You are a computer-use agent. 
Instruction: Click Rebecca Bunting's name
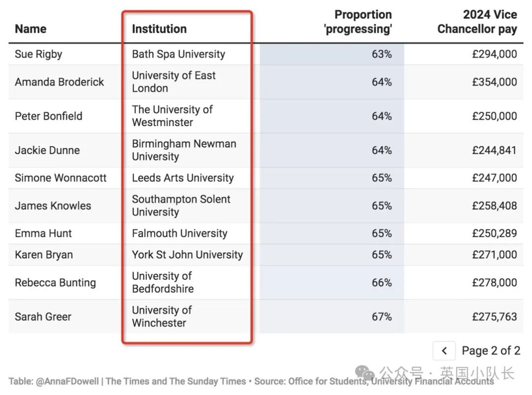click(x=55, y=283)
